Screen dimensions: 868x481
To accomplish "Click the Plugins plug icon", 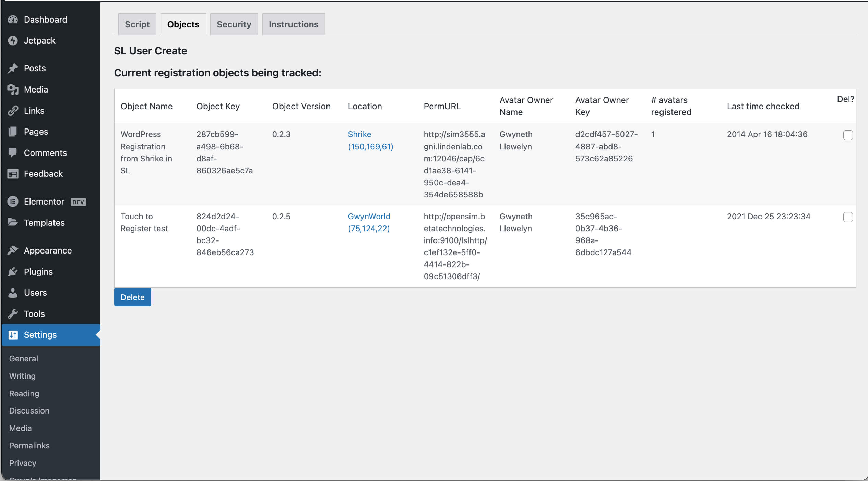I will coord(13,272).
